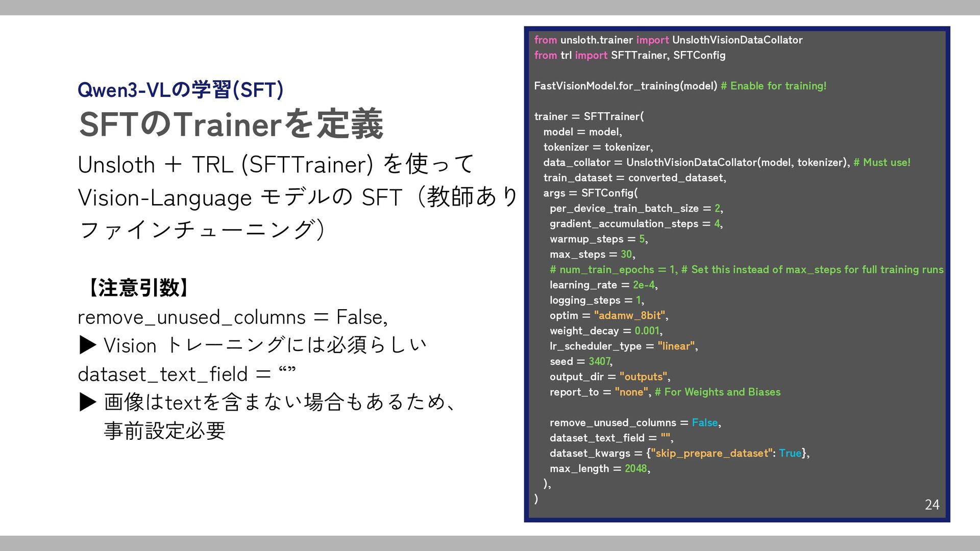
Task: Click the '# For Weights and Biases' comment
Action: coord(717,392)
